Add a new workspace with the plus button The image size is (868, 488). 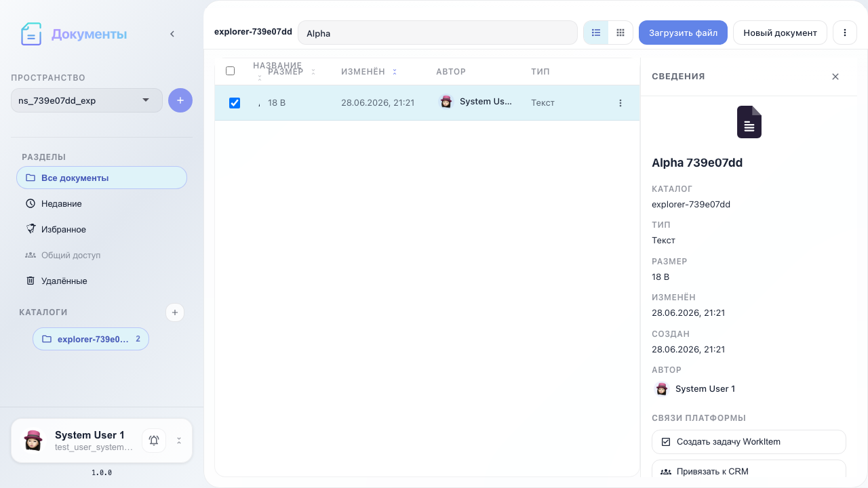pos(180,100)
